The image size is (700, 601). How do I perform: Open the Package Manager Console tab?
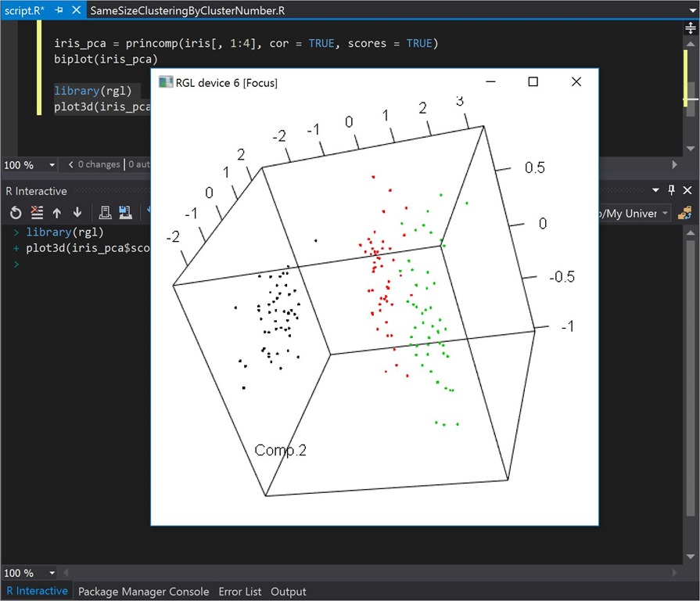(143, 592)
